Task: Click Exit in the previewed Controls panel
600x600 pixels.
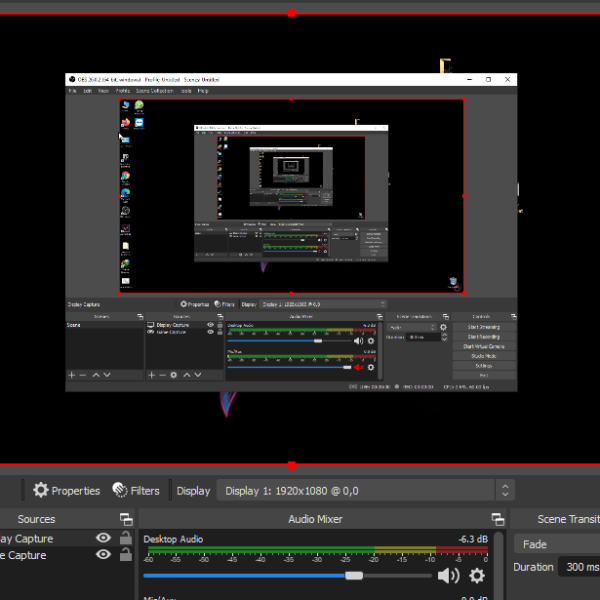Action: pos(484,375)
